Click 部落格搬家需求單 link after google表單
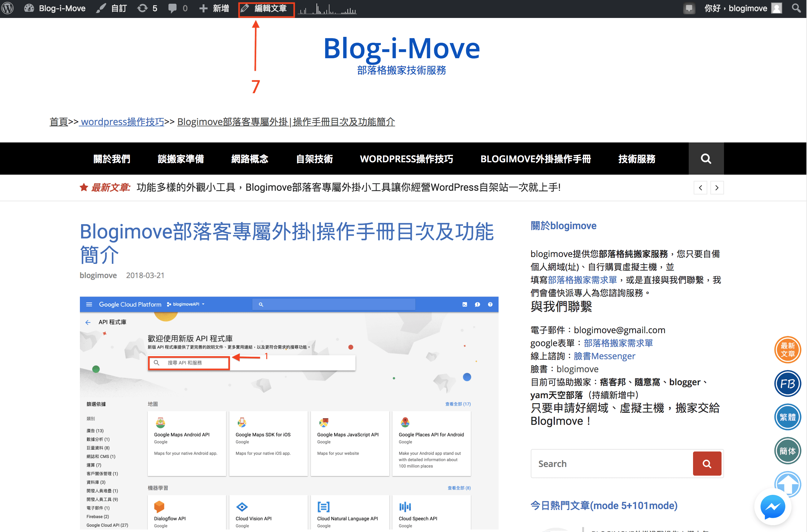807x532 pixels. pos(618,343)
